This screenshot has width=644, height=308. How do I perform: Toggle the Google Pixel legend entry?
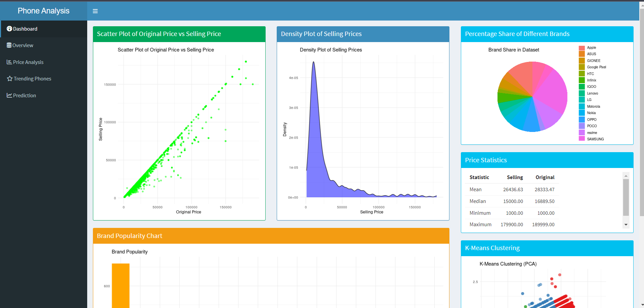point(596,67)
